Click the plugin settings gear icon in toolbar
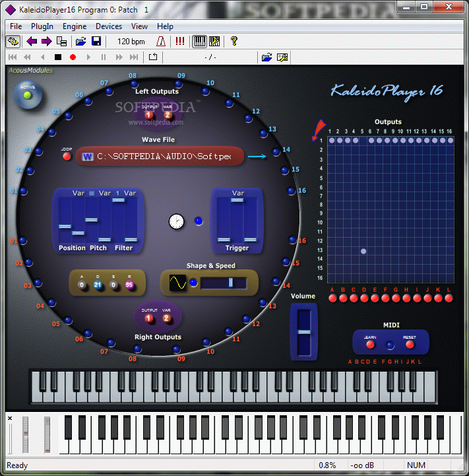This screenshot has height=476, width=469. click(x=13, y=42)
